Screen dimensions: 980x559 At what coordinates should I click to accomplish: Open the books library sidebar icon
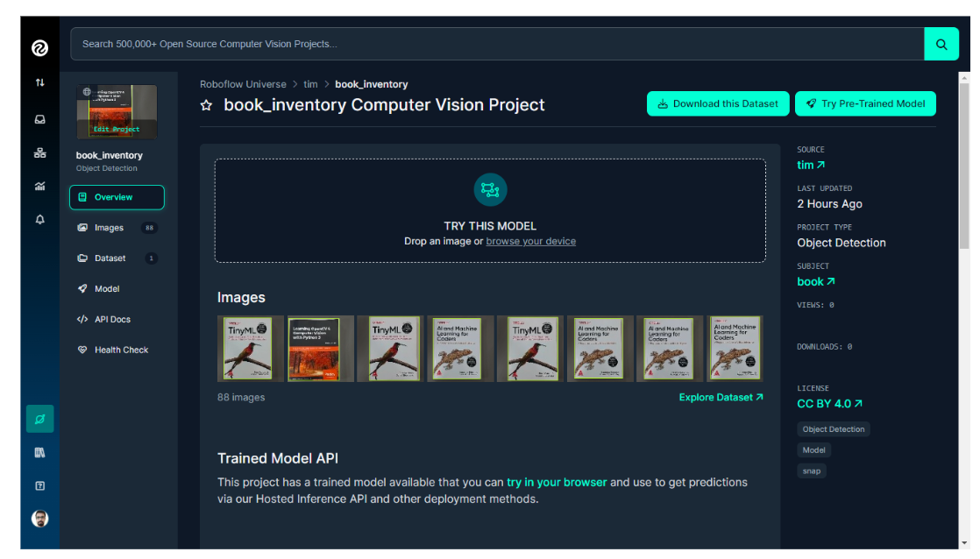(x=40, y=452)
